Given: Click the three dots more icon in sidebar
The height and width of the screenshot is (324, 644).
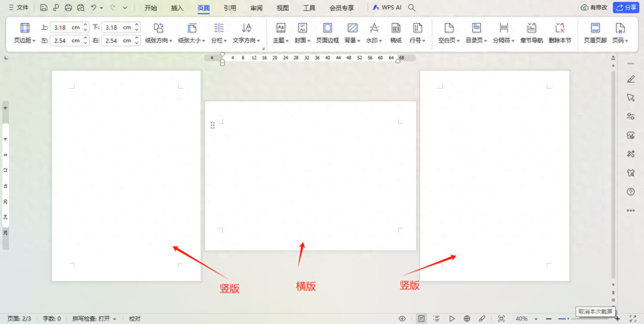Looking at the screenshot, I should (631, 210).
